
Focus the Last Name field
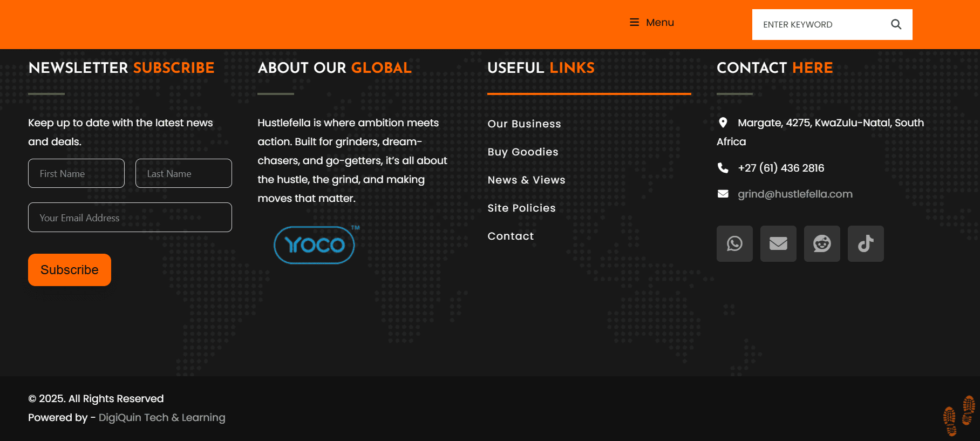click(x=183, y=173)
